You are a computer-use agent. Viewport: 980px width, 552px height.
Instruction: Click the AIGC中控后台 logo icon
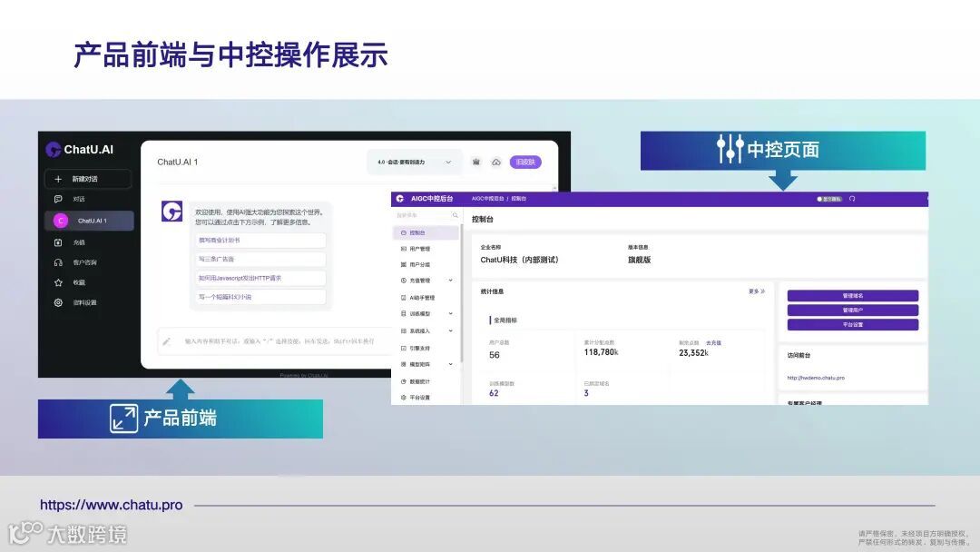click(400, 199)
